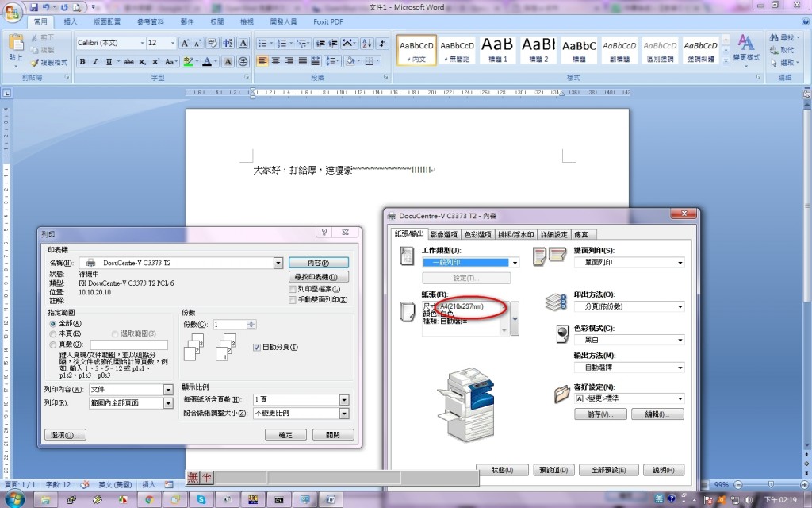Click the Grow Font icon
The image size is (812, 508).
coord(185,44)
